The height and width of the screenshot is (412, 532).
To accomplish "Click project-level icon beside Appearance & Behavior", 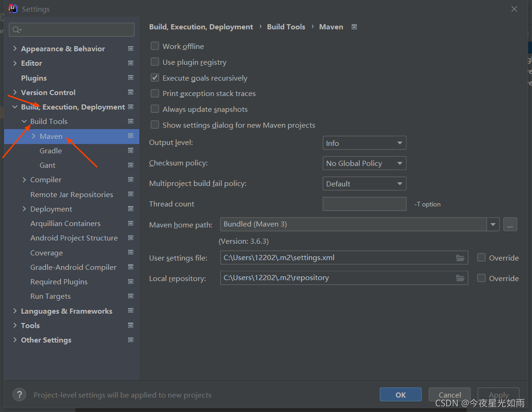I will [x=130, y=48].
